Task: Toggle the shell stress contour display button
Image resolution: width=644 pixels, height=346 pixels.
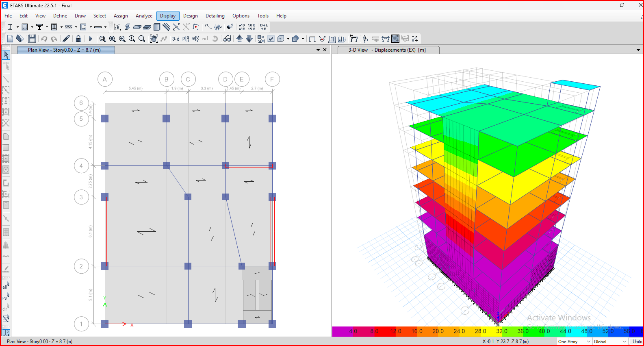Action: pyautogui.click(x=395, y=39)
